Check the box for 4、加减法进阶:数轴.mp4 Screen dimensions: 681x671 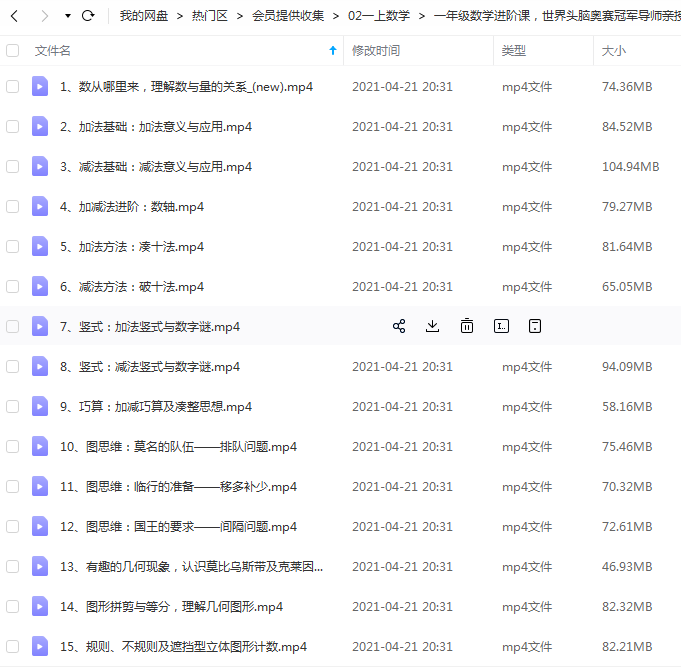[13, 206]
